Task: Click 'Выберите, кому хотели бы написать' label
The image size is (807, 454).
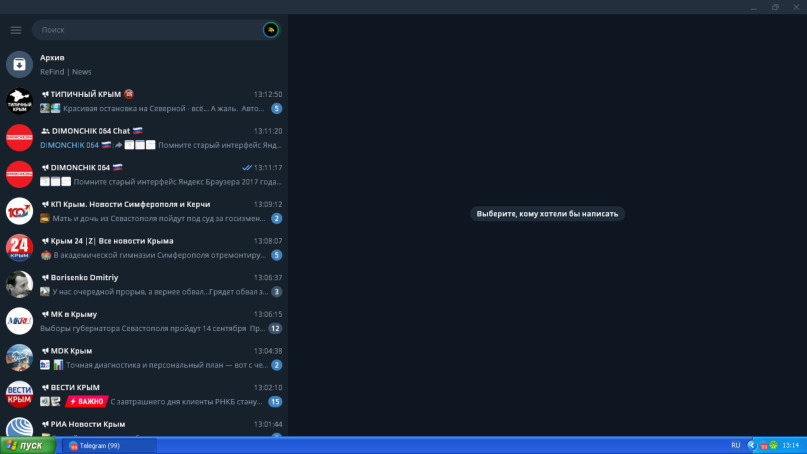Action: click(547, 214)
